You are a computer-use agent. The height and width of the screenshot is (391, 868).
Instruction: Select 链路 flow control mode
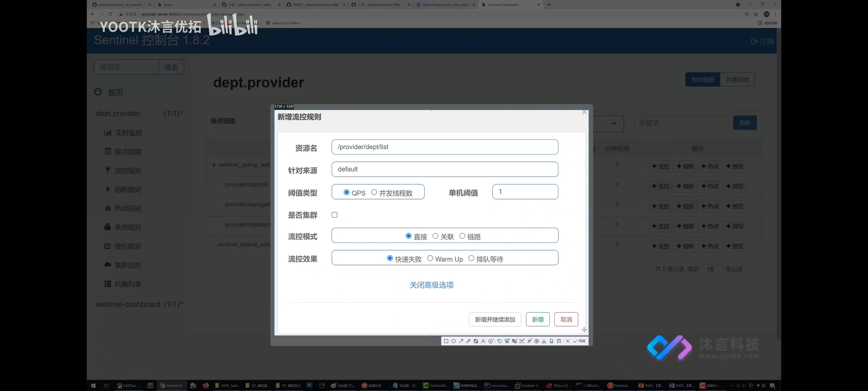pyautogui.click(x=462, y=236)
